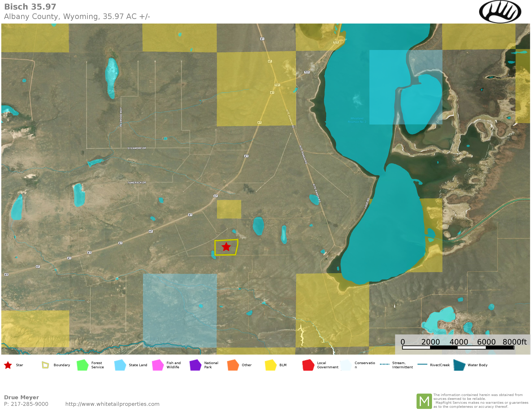Click the pink Fish and Wildlife swatch

[x=158, y=365]
